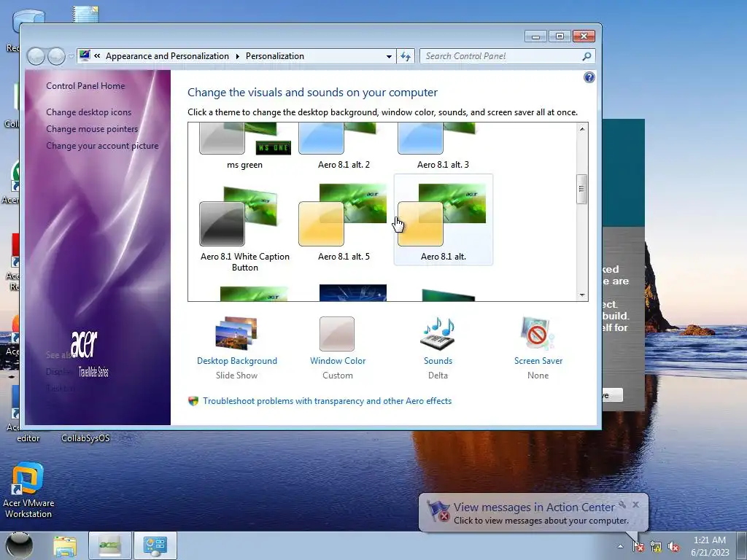Click the help question mark icon
This screenshot has width=747, height=560.
point(589,77)
